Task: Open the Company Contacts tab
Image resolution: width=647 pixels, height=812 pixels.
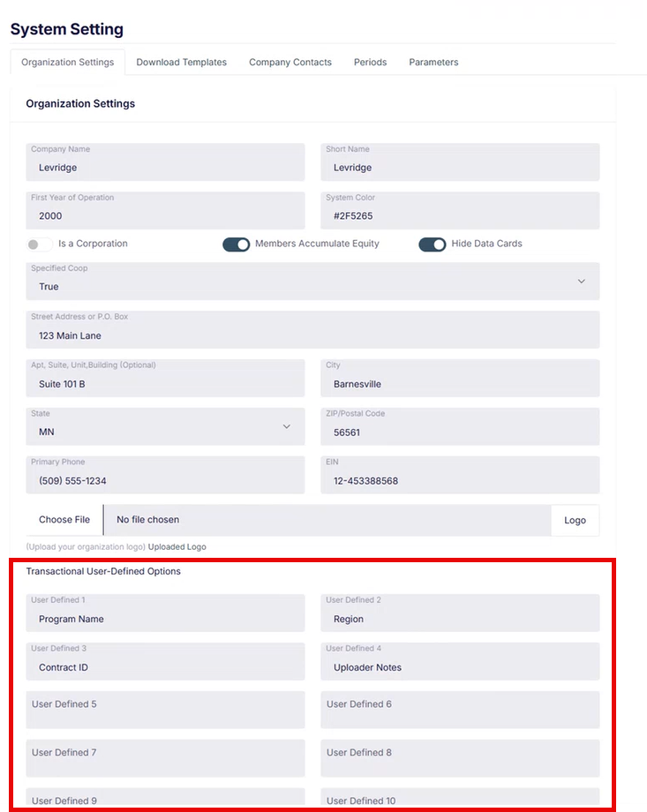Action: pos(290,63)
